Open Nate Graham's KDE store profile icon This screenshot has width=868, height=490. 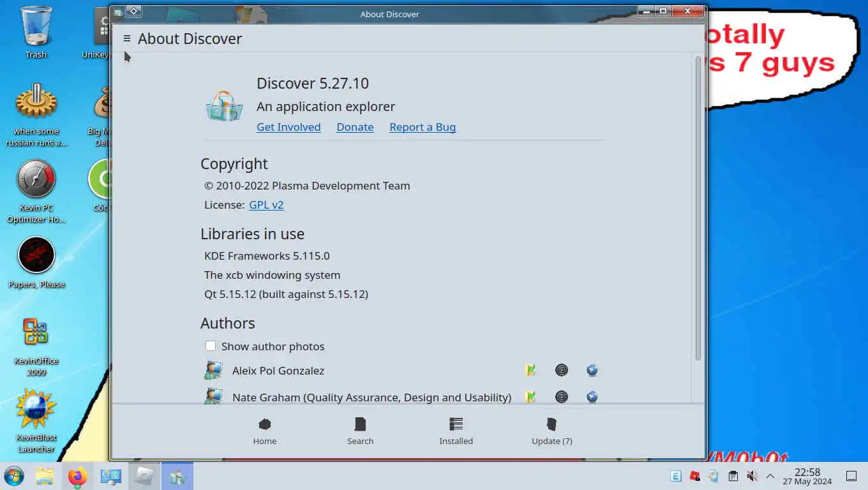pos(530,397)
